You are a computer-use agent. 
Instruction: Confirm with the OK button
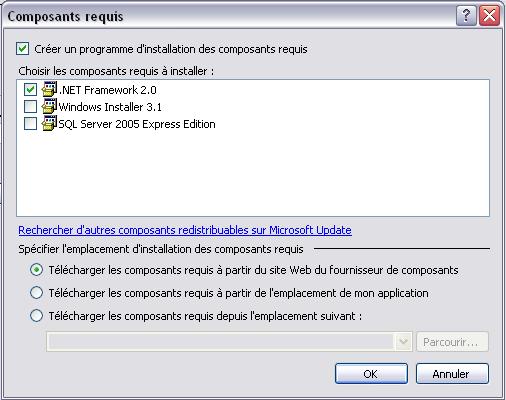[x=371, y=374]
